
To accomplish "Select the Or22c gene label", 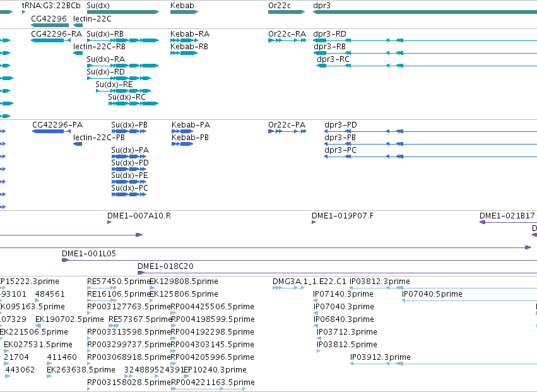I will click(x=280, y=6).
